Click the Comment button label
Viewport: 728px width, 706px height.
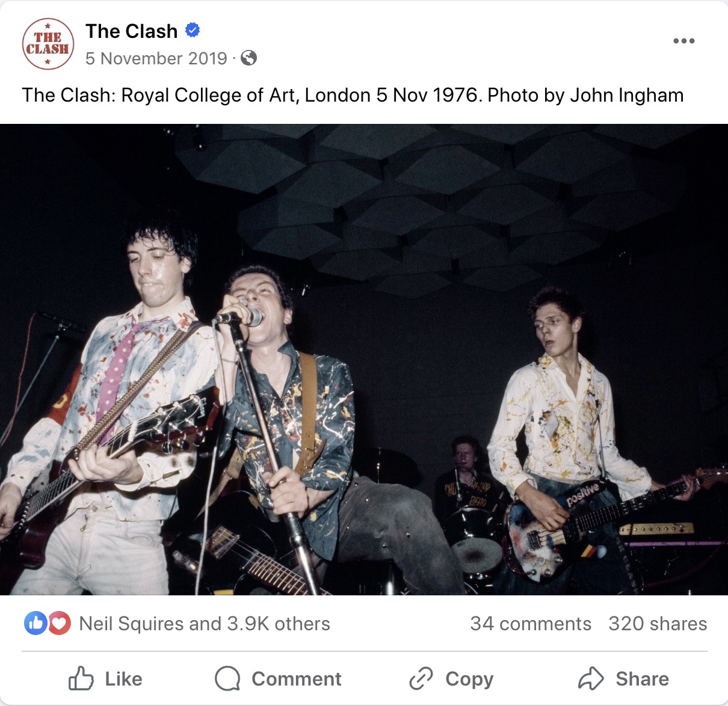pyautogui.click(x=297, y=679)
